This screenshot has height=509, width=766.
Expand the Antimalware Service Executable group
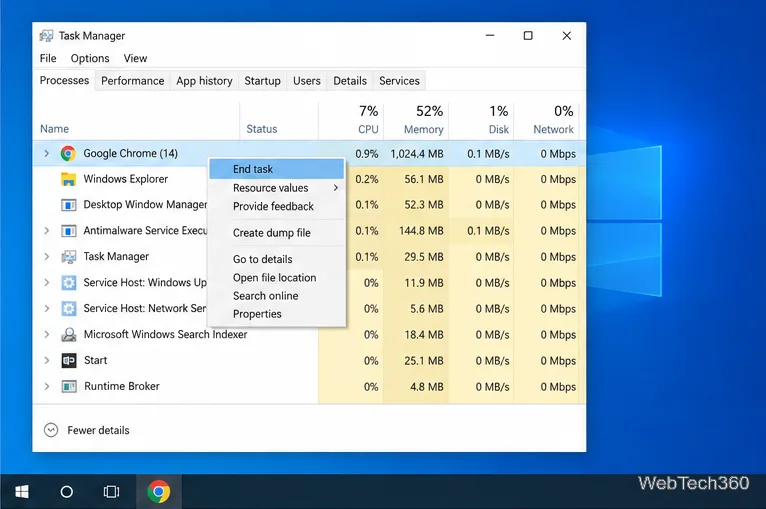point(46,231)
